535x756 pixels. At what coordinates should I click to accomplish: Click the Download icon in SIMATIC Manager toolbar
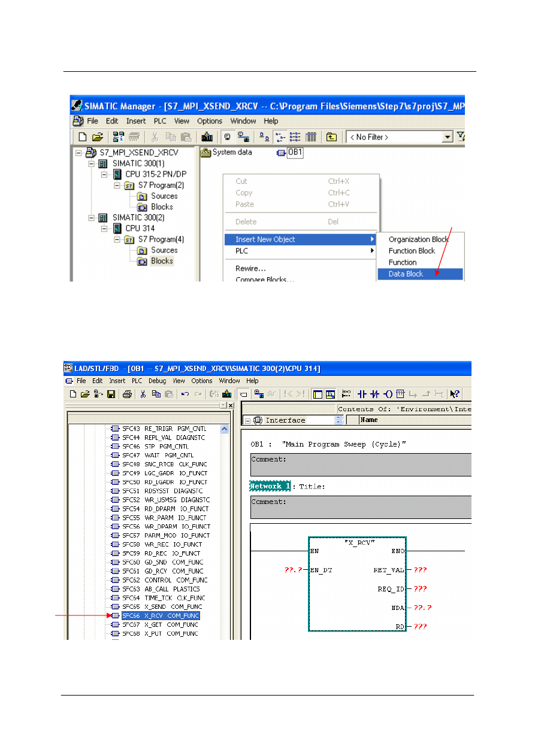pos(207,137)
